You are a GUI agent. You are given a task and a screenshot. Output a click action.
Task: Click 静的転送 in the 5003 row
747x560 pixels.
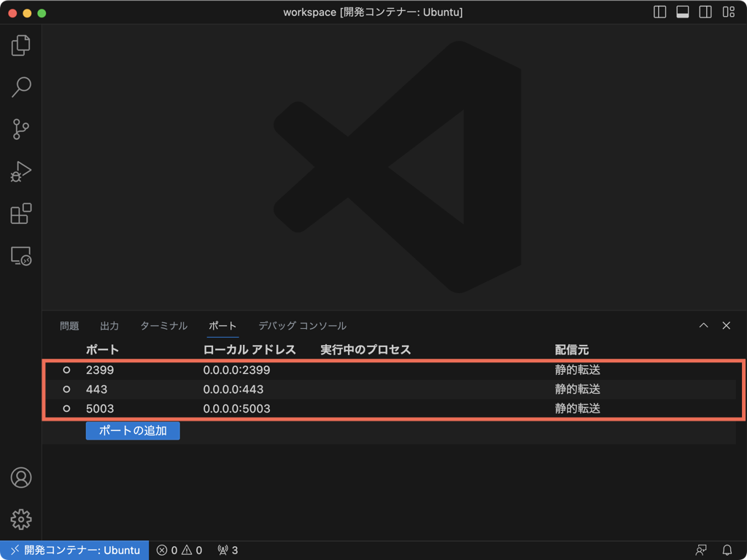[578, 408]
